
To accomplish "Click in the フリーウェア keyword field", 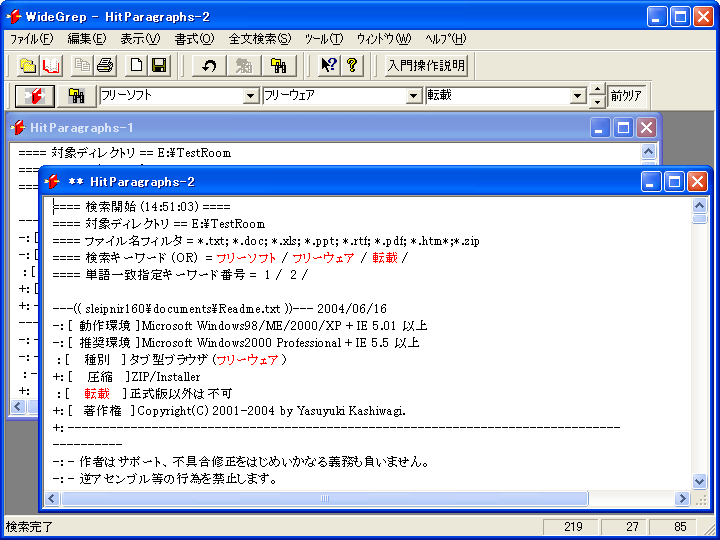I will point(335,96).
